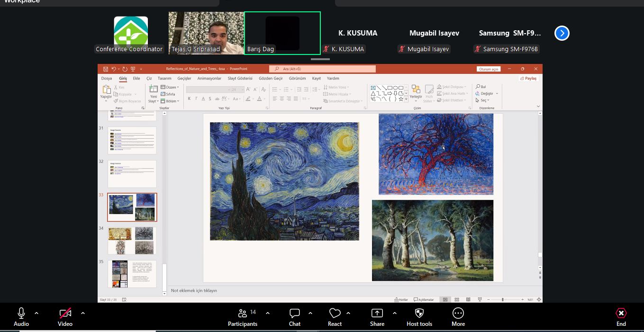Viewport: 644px width, 332px height.
Task: Toggle normal view button in status bar
Action: click(445, 299)
